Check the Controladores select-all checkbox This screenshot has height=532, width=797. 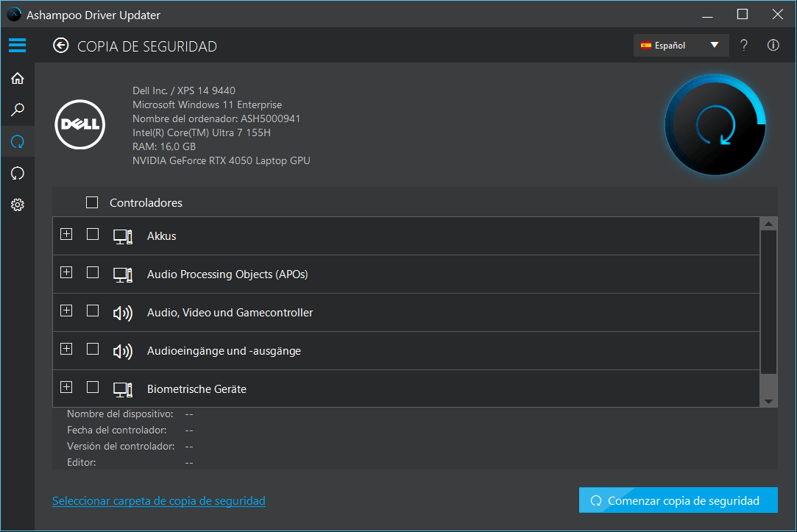click(x=92, y=202)
